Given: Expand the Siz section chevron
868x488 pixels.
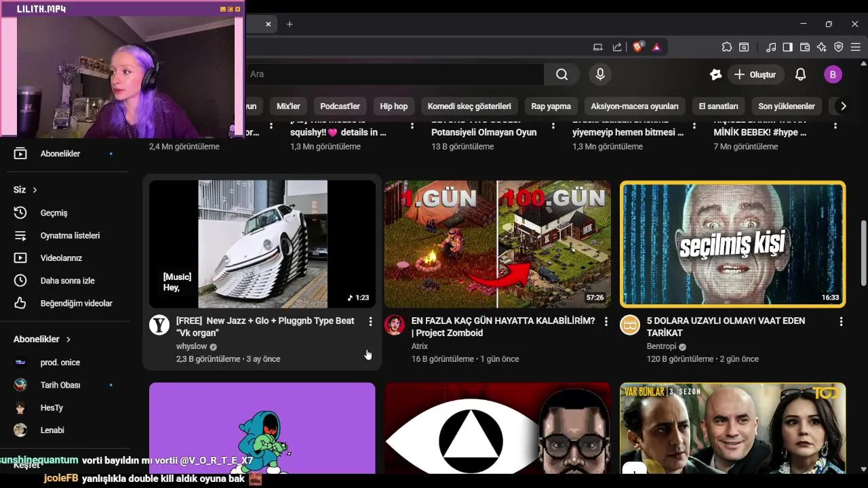Looking at the screenshot, I should coord(35,190).
